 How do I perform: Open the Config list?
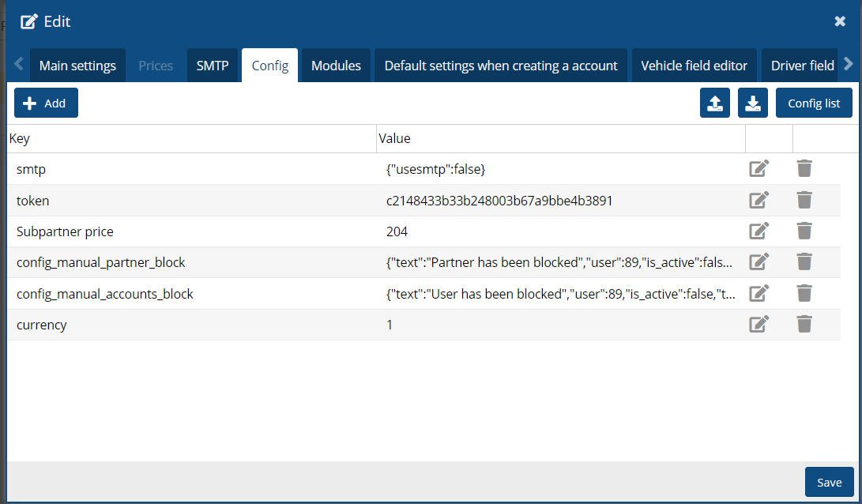pos(814,103)
